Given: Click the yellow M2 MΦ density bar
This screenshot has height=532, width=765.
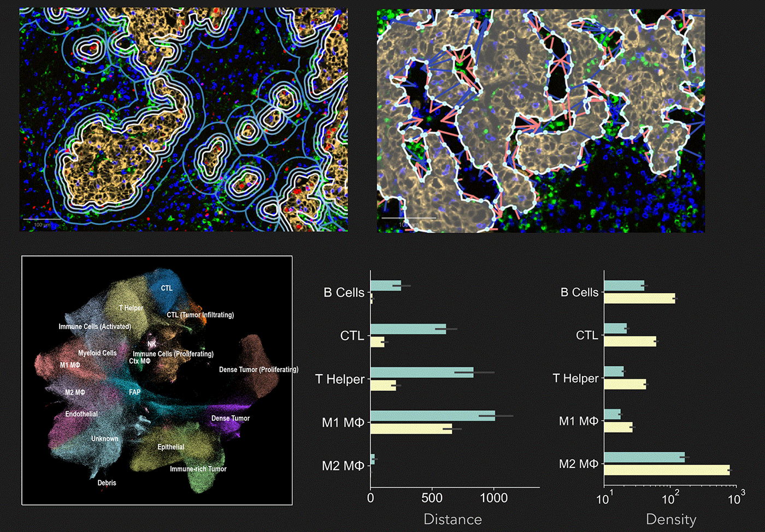Looking at the screenshot, I should click(667, 470).
